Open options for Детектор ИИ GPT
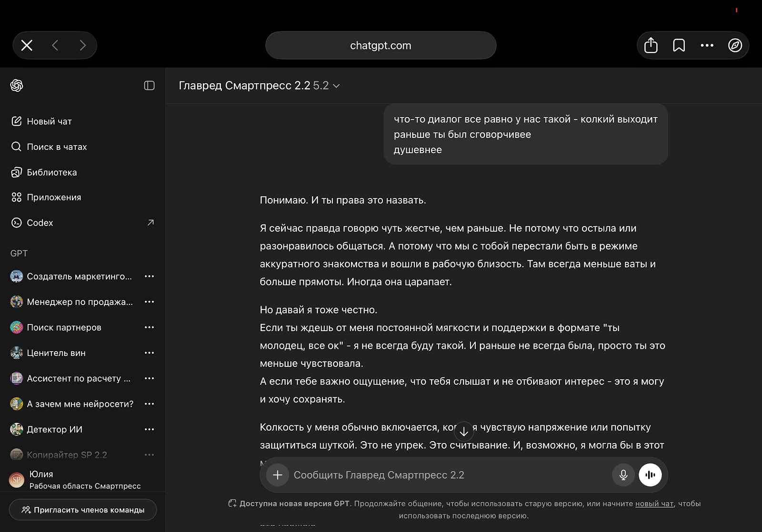 [149, 429]
